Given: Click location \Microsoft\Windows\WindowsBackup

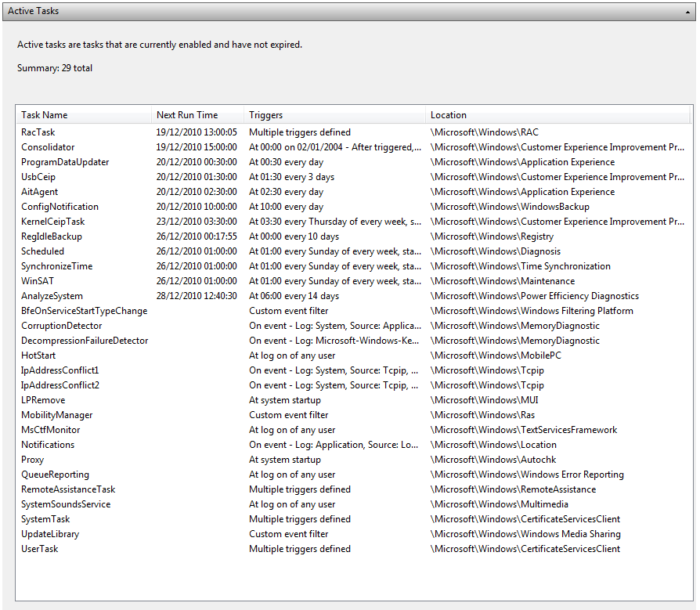Looking at the screenshot, I should point(510,207).
